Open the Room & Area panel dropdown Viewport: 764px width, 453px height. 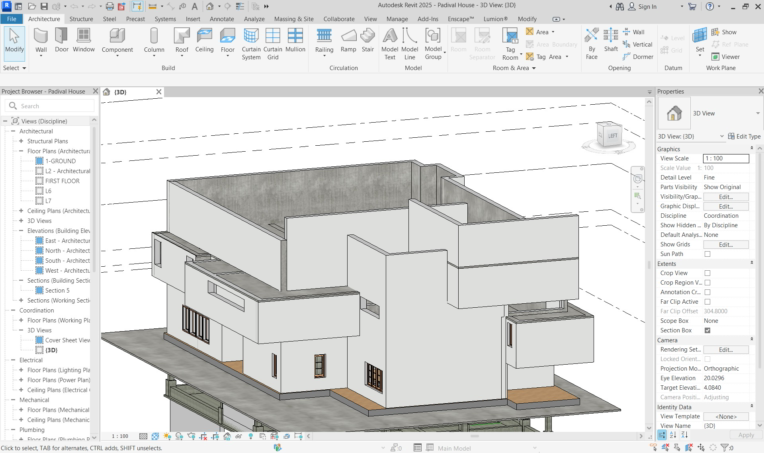click(514, 68)
